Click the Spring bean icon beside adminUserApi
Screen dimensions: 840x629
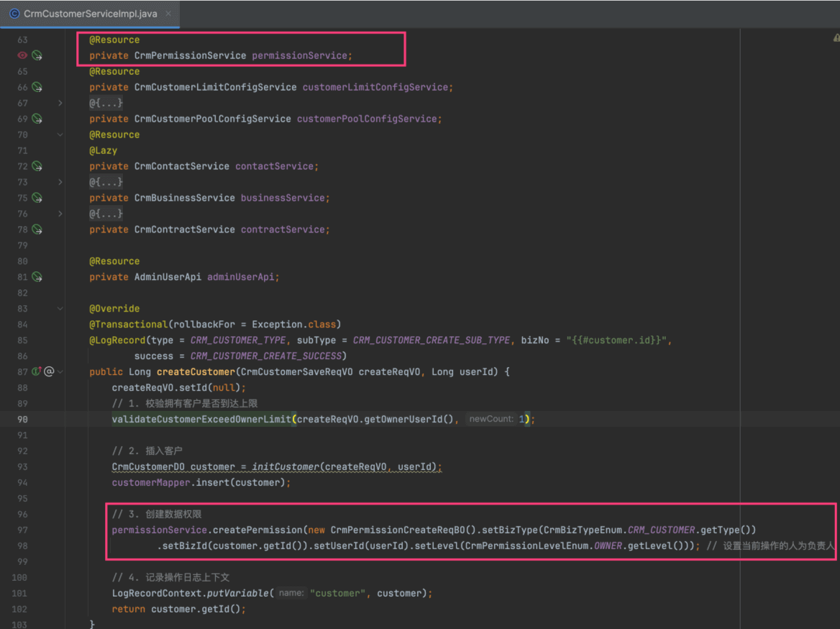point(37,277)
